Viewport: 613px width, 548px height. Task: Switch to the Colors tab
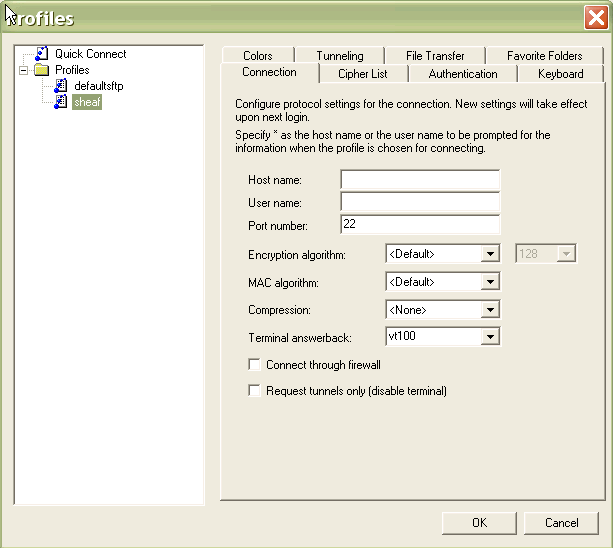pos(258,56)
